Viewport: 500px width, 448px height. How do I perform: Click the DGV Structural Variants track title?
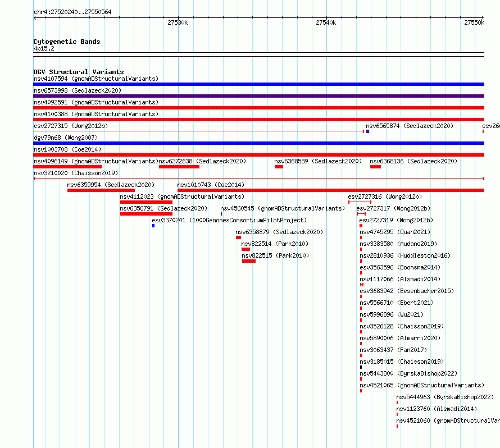[79, 72]
